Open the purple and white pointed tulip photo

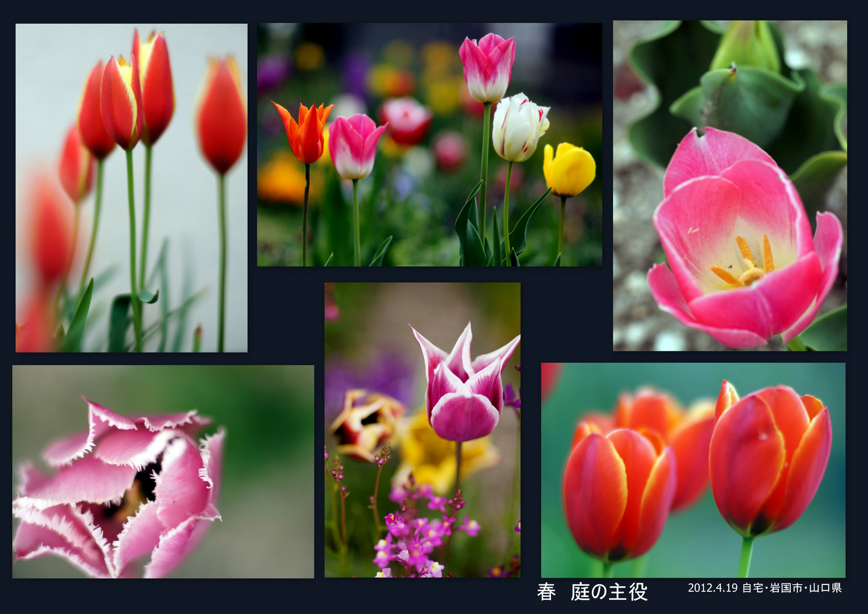coord(422,430)
